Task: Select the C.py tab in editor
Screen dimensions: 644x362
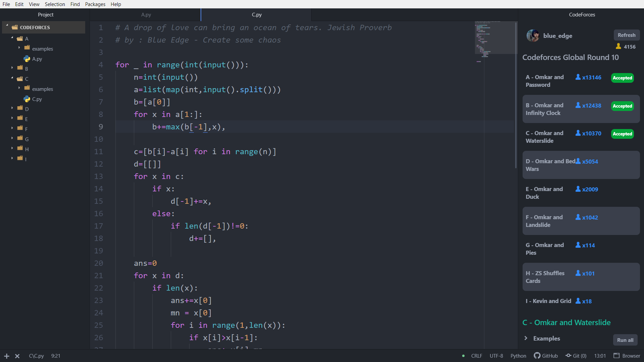Action: pyautogui.click(x=256, y=15)
